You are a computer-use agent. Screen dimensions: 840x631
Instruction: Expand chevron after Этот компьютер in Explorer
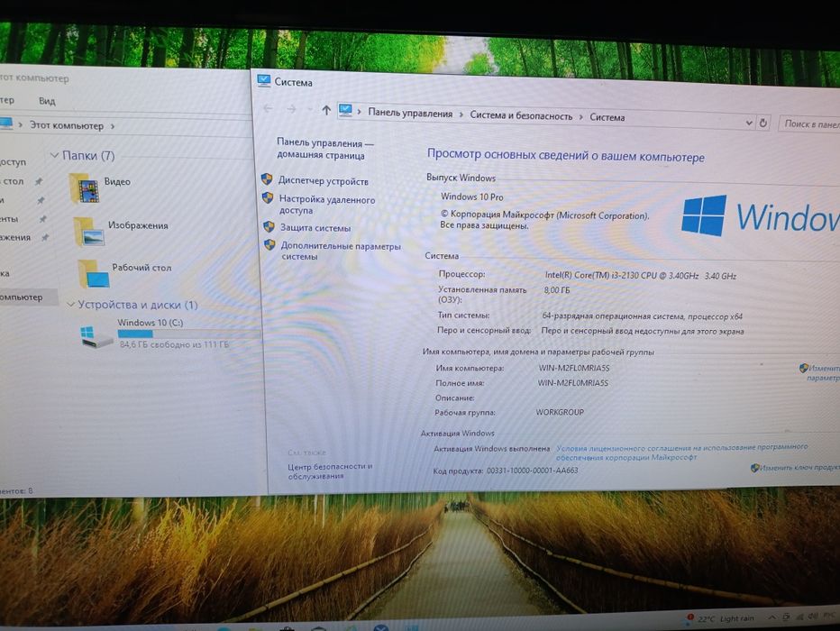113,126
